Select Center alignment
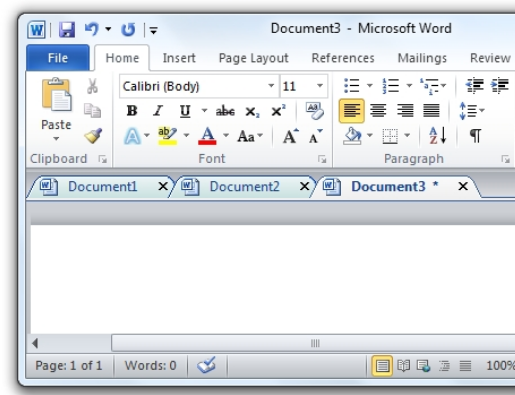This screenshot has height=395, width=515. point(378,111)
